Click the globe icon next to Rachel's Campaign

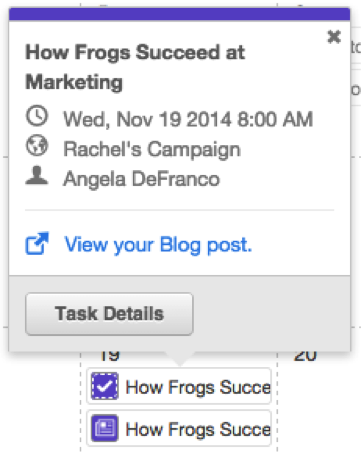tap(37, 145)
